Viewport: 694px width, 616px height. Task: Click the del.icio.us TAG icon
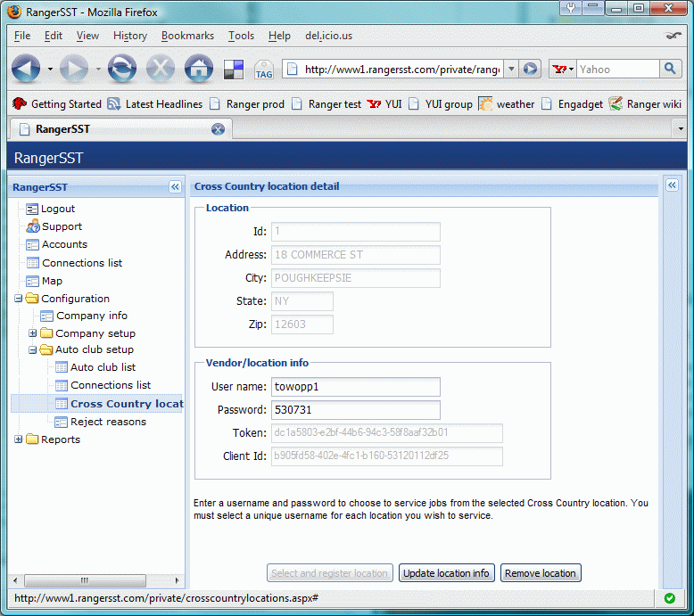point(264,70)
